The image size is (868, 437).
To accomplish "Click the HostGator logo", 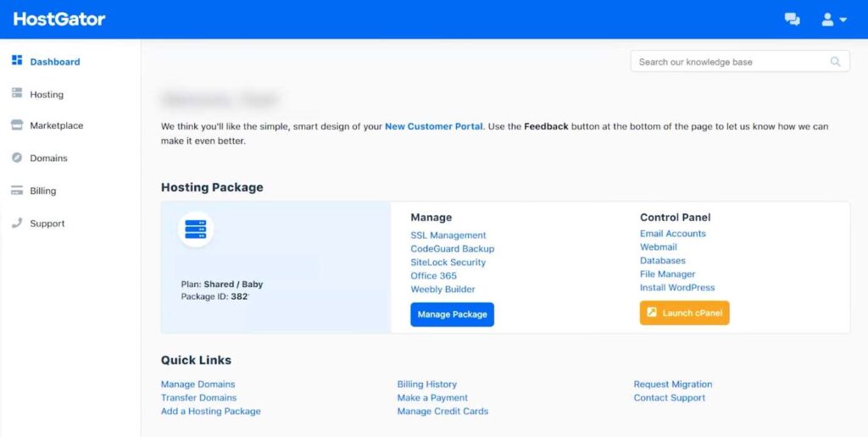I will tap(59, 19).
